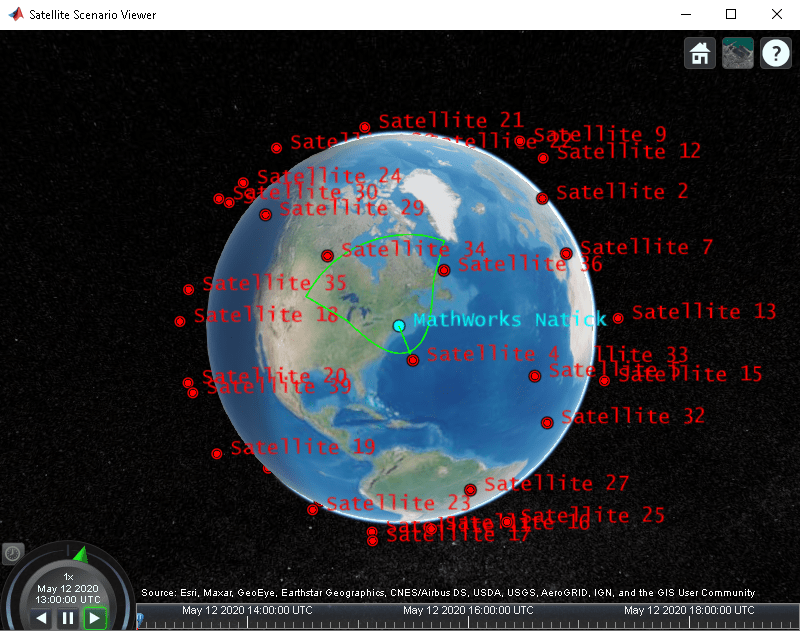
Task: Click the clock icon to reset to current time
Action: click(12, 553)
